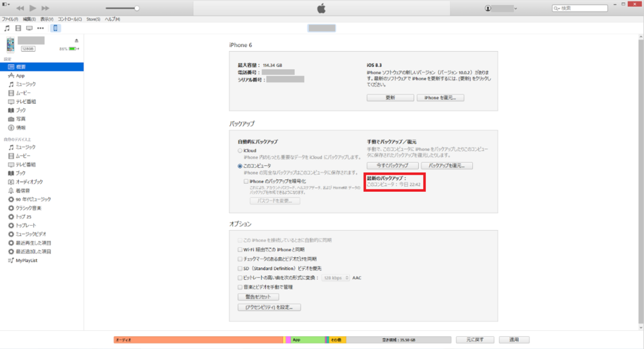Toggle sync only checked songs and videos
The width and height of the screenshot is (644, 349).
point(240,259)
